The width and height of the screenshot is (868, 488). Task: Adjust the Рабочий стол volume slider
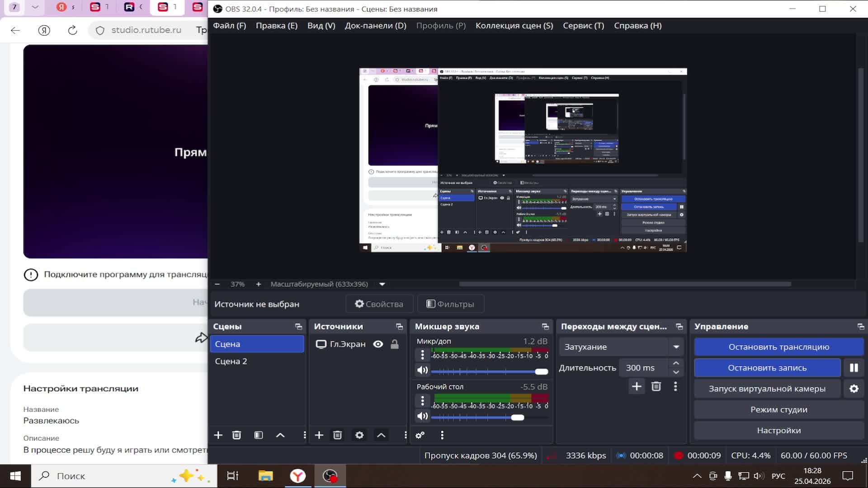[x=518, y=418]
